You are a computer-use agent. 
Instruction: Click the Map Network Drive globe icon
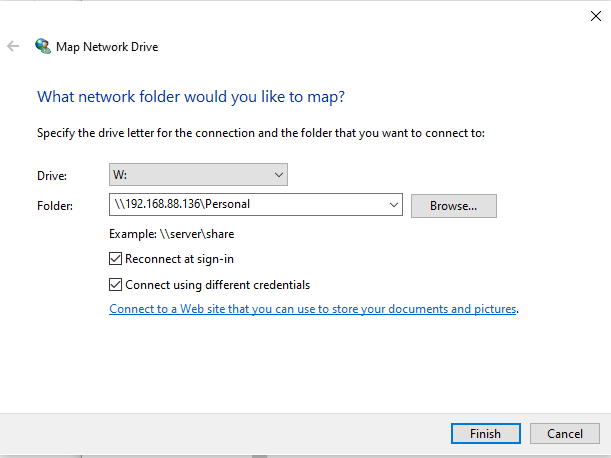(43, 46)
